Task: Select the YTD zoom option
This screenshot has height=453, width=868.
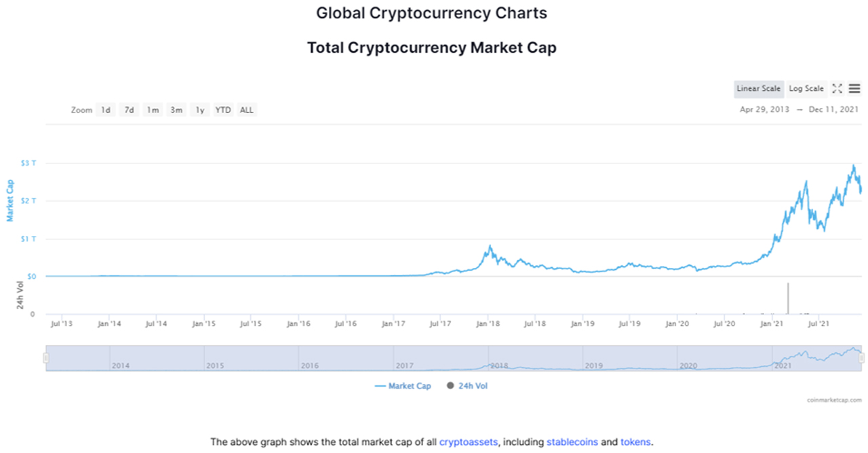Action: 223,110
